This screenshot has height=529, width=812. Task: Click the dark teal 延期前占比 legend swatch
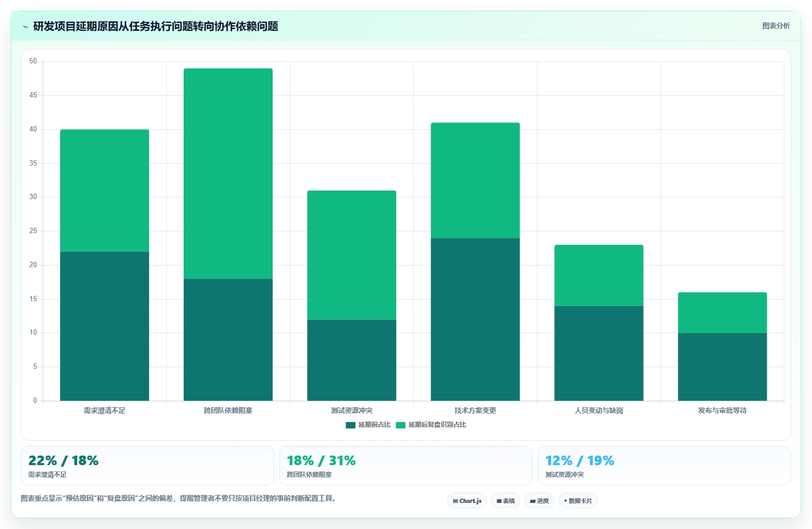[350, 425]
